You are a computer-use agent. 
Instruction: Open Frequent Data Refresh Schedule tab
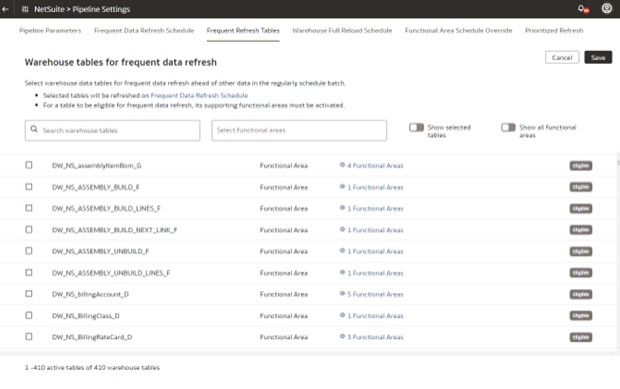(x=144, y=30)
